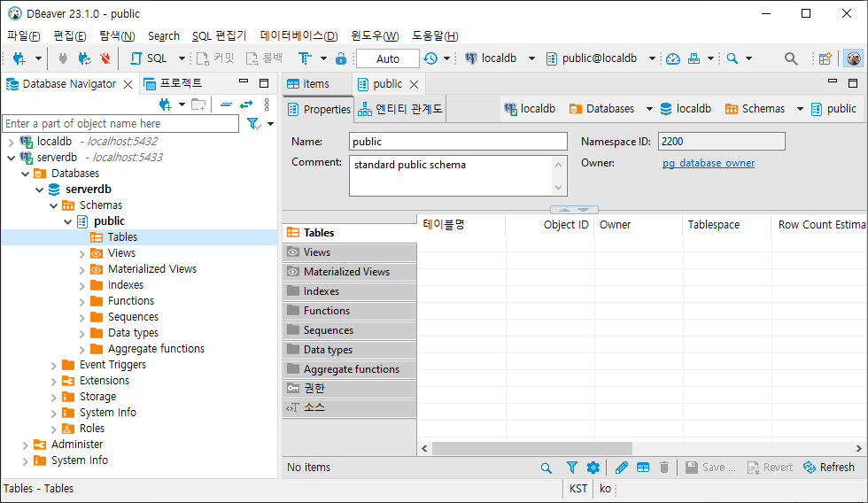Click the transaction mode T icon

pos(305,58)
